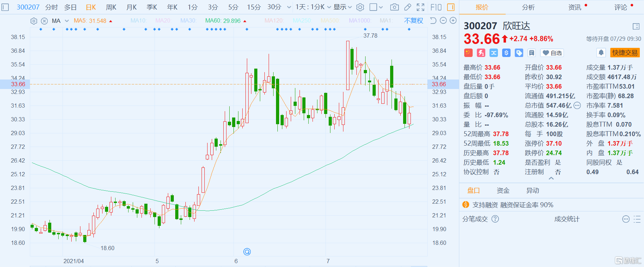The height and width of the screenshot is (267, 644).
Task: Select 5分 minute chart
Action: click(233, 7)
